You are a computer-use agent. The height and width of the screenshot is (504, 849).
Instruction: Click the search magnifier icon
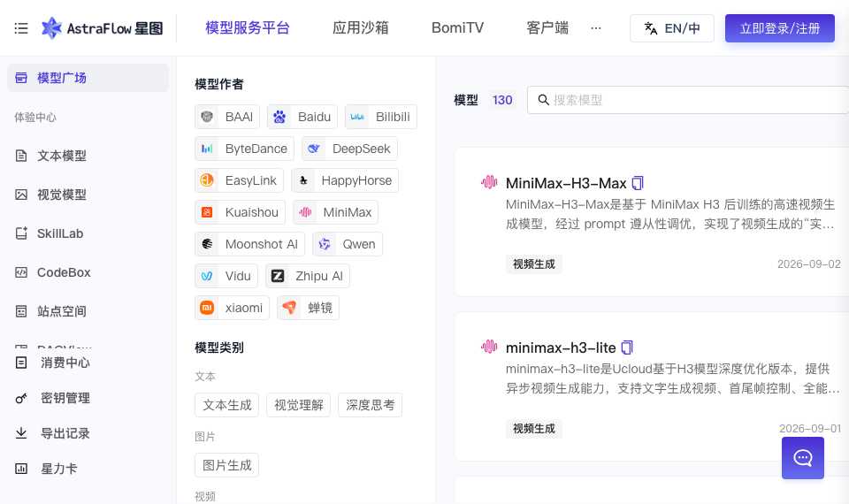543,100
